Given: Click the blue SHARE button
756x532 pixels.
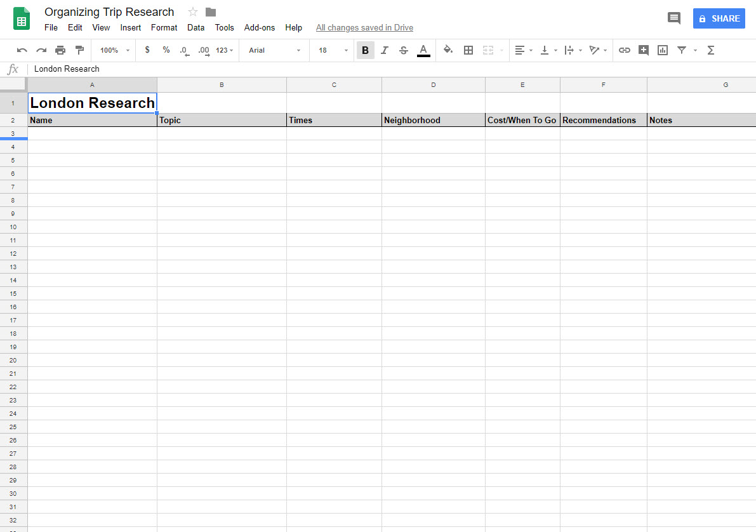Looking at the screenshot, I should point(719,18).
